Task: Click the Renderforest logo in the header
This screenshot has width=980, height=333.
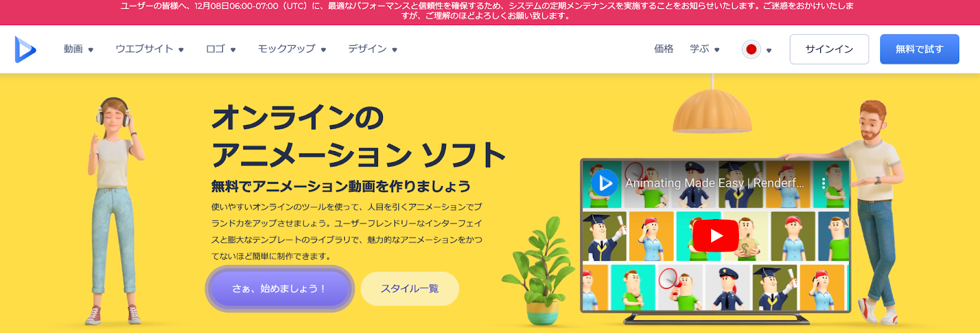Action: [x=26, y=49]
